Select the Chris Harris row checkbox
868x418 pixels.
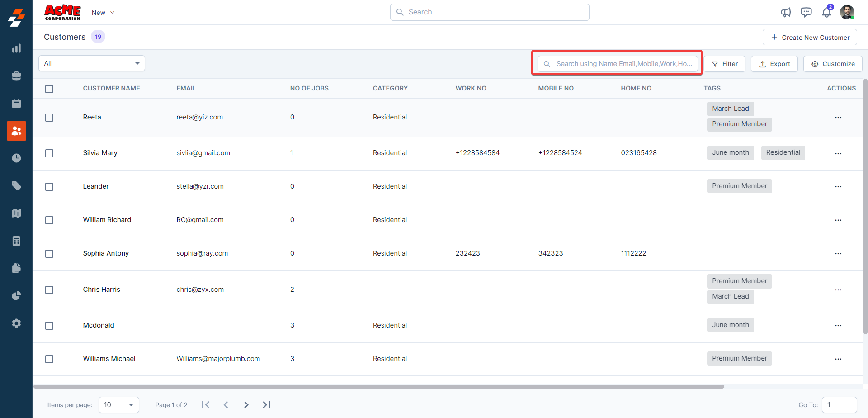point(49,290)
